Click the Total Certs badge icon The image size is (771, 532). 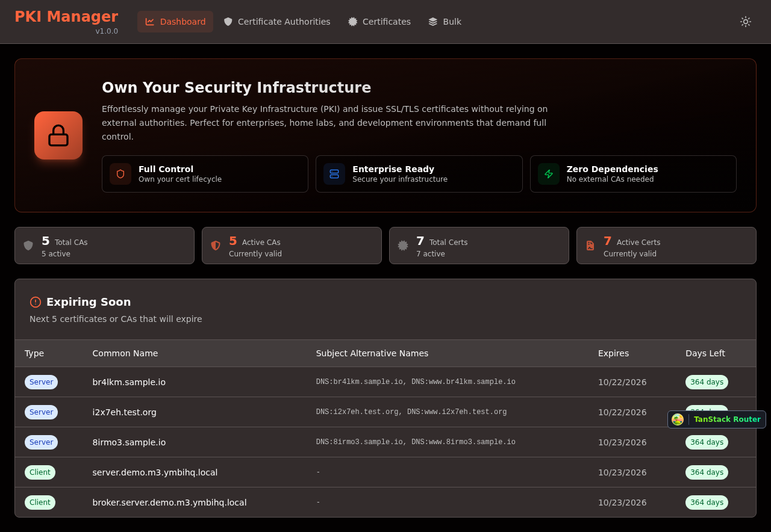(403, 246)
